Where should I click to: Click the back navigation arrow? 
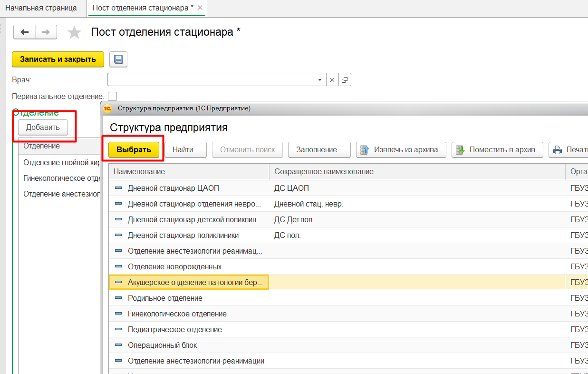24,32
